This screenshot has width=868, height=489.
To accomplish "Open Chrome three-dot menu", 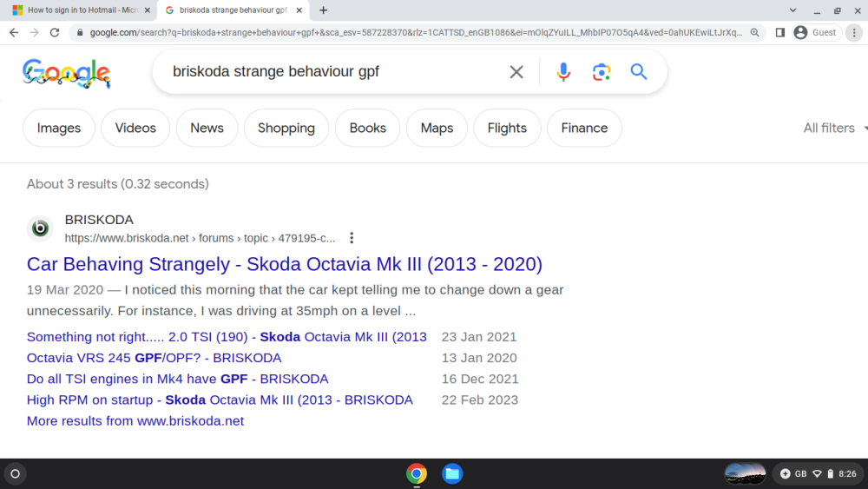I will tap(854, 33).
